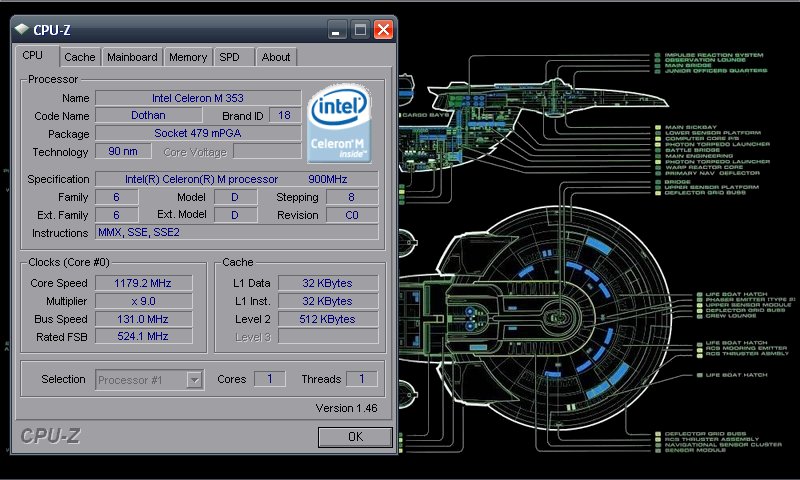Click the CREW LOUNGE wallpaper label
The height and width of the screenshot is (480, 800).
click(x=731, y=316)
